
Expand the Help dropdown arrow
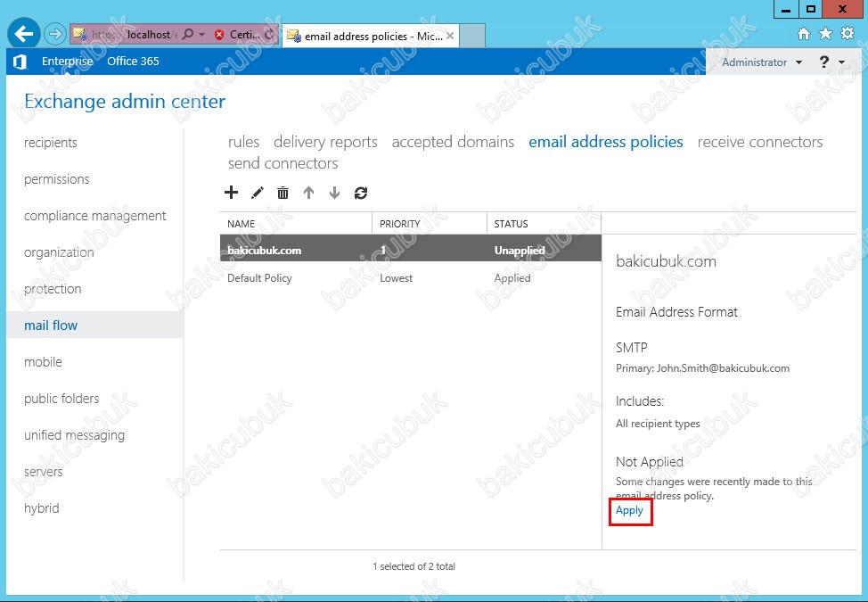[x=842, y=62]
